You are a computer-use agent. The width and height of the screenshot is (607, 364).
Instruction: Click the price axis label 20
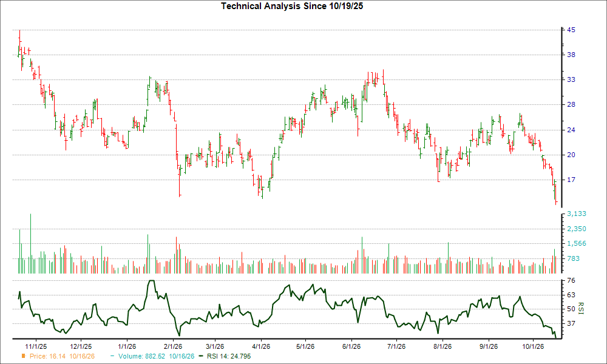[571, 155]
